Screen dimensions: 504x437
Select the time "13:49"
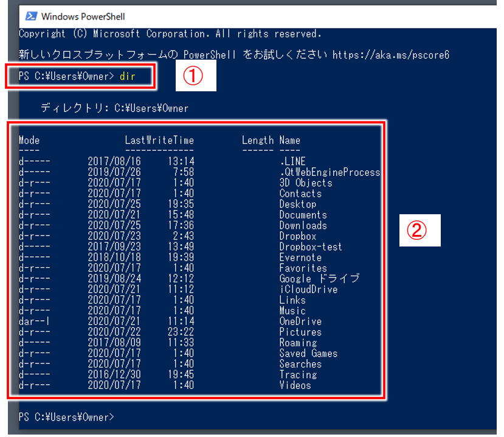181,247
